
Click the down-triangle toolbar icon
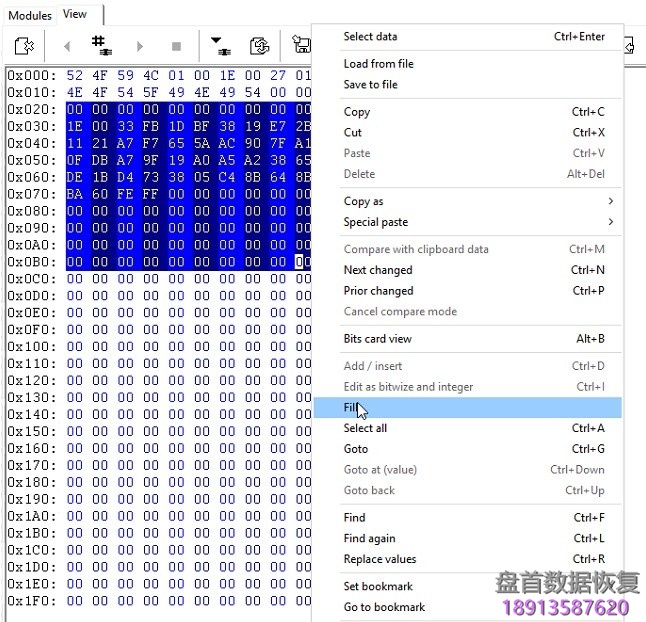(218, 45)
